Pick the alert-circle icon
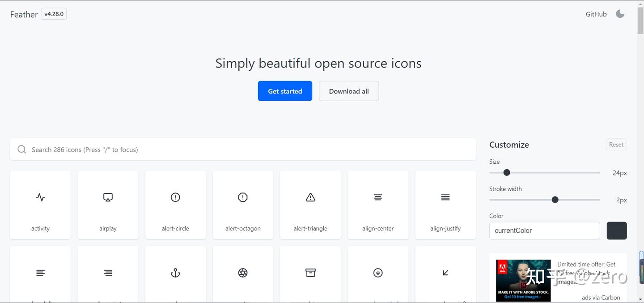This screenshot has width=644, height=303. click(x=175, y=197)
